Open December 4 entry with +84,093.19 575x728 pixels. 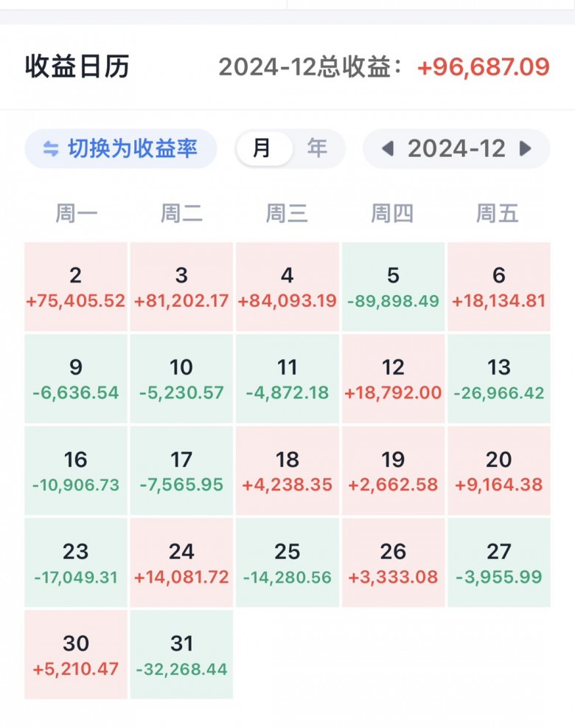tap(287, 287)
